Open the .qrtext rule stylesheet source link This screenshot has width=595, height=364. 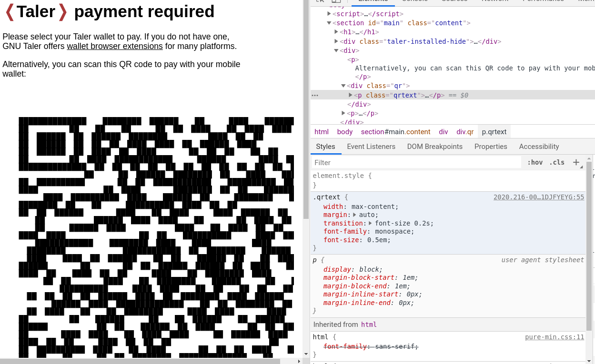538,197
